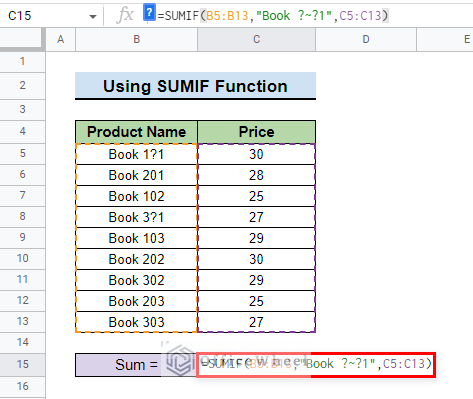Select price cell in Book 302 row
This screenshot has width=473, height=399.
coord(256,280)
